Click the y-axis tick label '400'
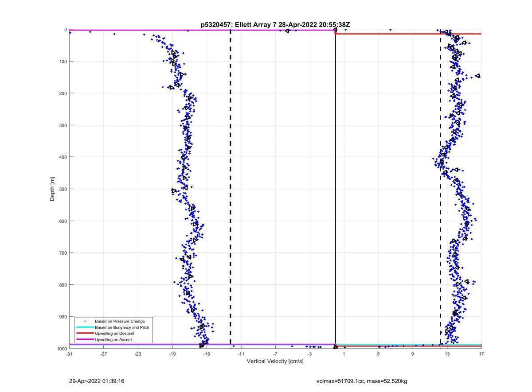This screenshot has width=532, height=392. (63, 157)
